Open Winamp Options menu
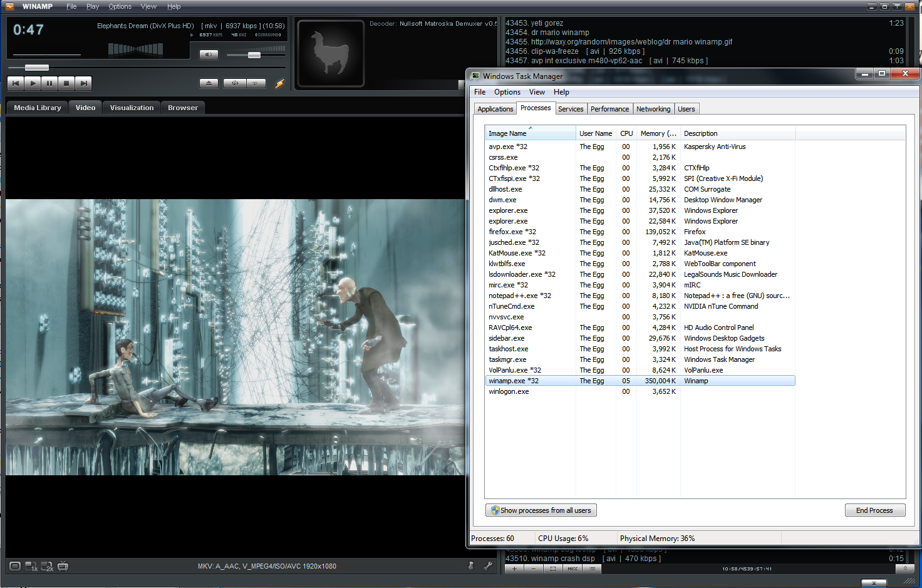 click(x=120, y=6)
